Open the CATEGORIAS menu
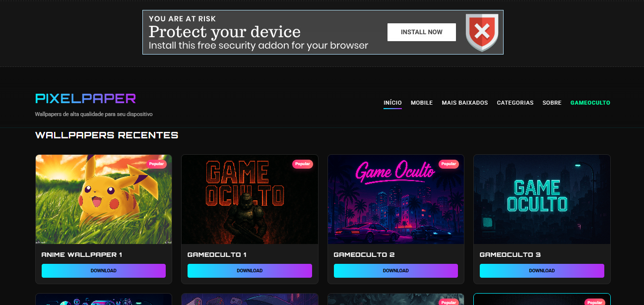Image resolution: width=644 pixels, height=305 pixels. tap(515, 103)
